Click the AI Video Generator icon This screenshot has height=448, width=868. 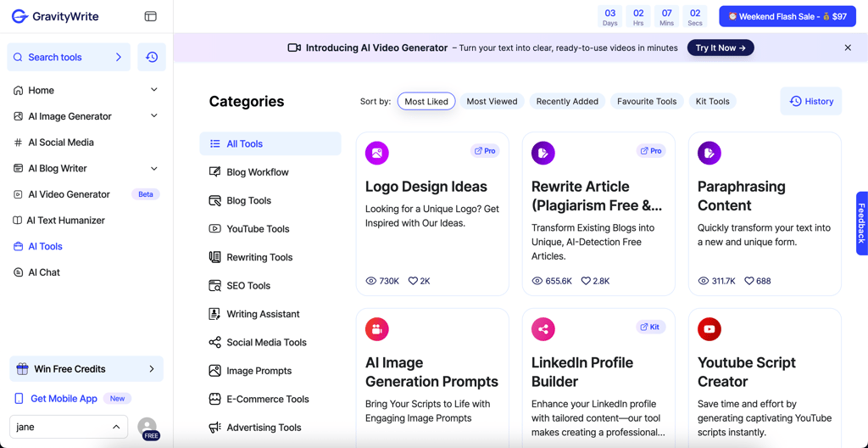[x=19, y=194]
